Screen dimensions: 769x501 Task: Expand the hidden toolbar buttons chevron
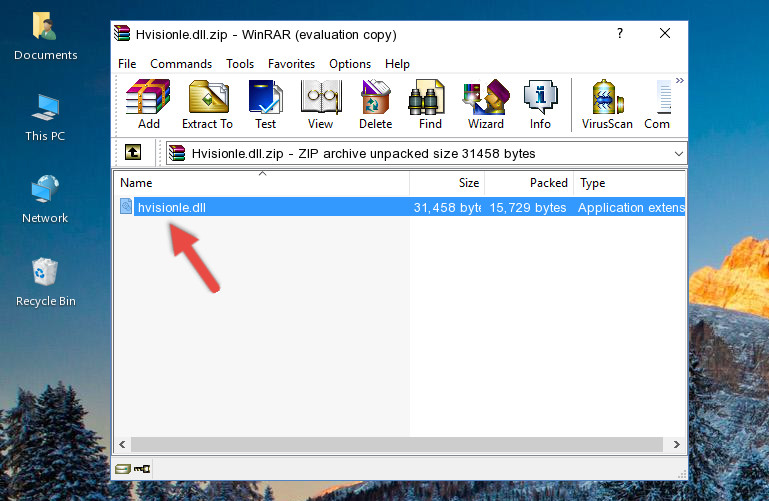point(679,80)
